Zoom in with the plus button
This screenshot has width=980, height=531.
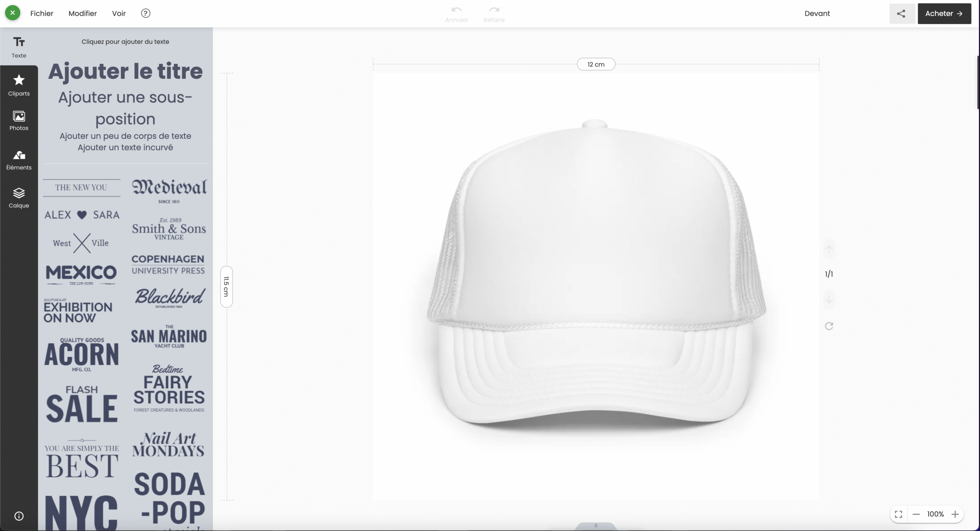(x=955, y=514)
